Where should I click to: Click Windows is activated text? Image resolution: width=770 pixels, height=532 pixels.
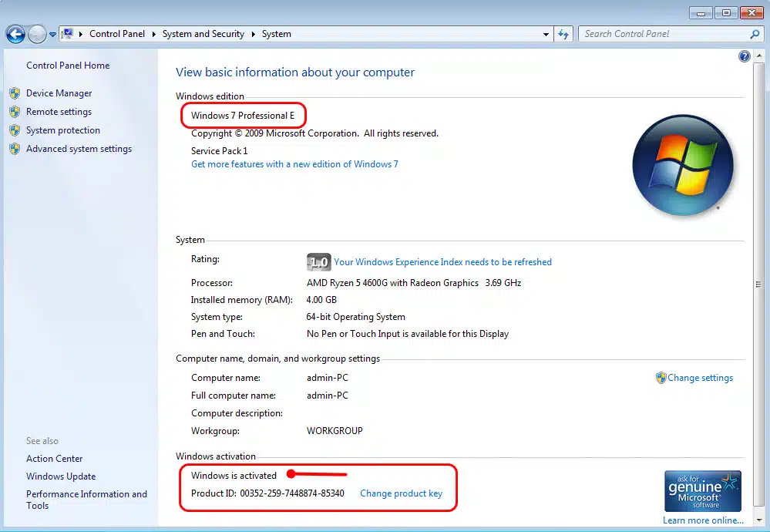point(234,476)
